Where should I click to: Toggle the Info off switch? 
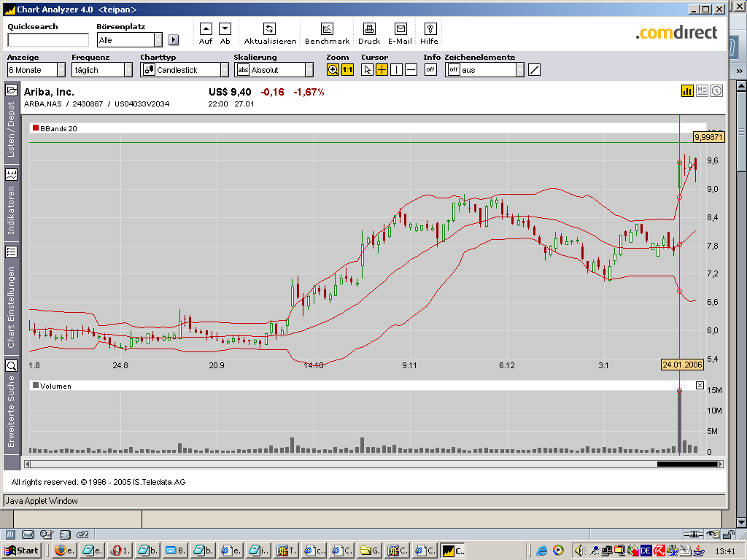point(430,70)
